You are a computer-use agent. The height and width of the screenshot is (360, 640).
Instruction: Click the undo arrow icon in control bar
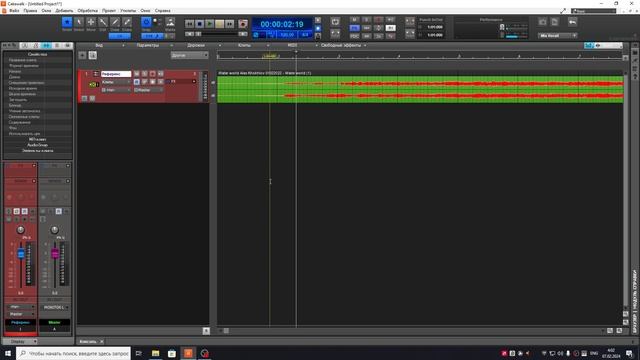[573, 22]
